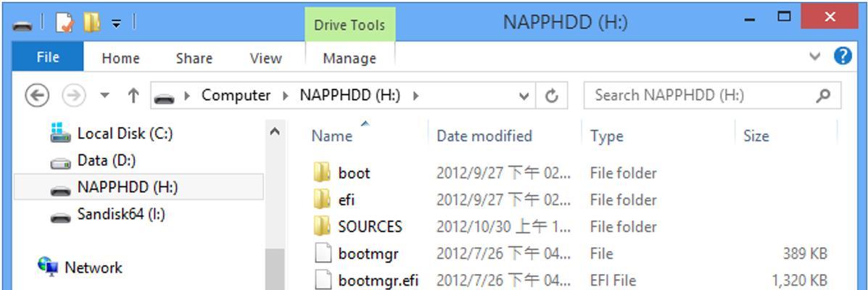Go back with the Back arrow button
This screenshot has width=868, height=290.
[x=37, y=96]
